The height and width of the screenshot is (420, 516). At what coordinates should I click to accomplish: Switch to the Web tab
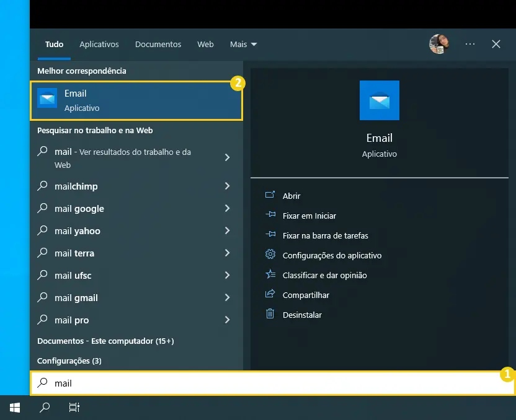pos(205,45)
